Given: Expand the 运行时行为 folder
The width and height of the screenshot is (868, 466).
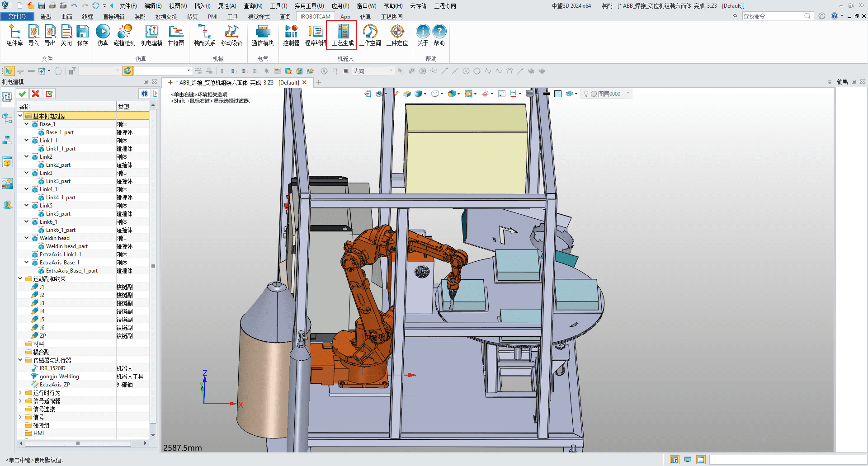Looking at the screenshot, I should click(20, 393).
